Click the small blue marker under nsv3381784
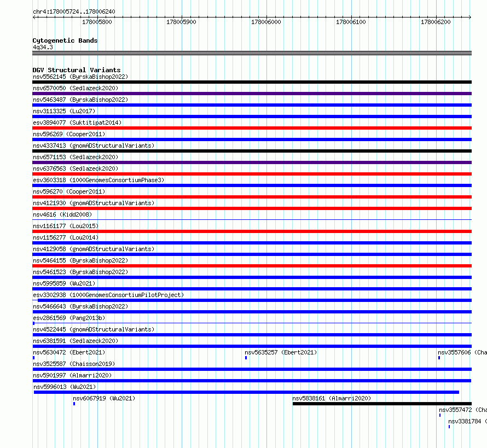Screen dimensions: 487x448 click(449, 427)
